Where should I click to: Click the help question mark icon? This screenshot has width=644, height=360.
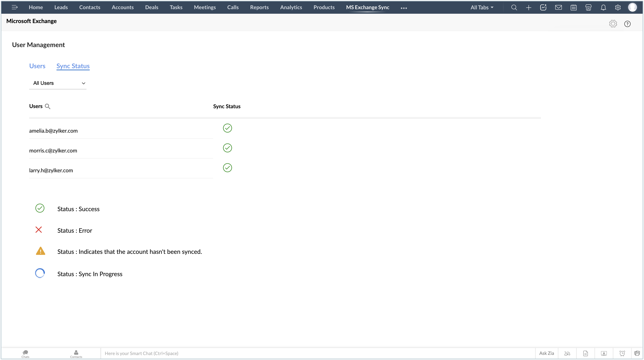tap(627, 24)
